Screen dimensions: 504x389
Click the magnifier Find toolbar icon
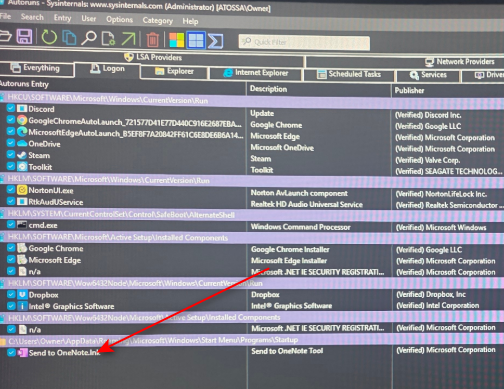tap(89, 38)
